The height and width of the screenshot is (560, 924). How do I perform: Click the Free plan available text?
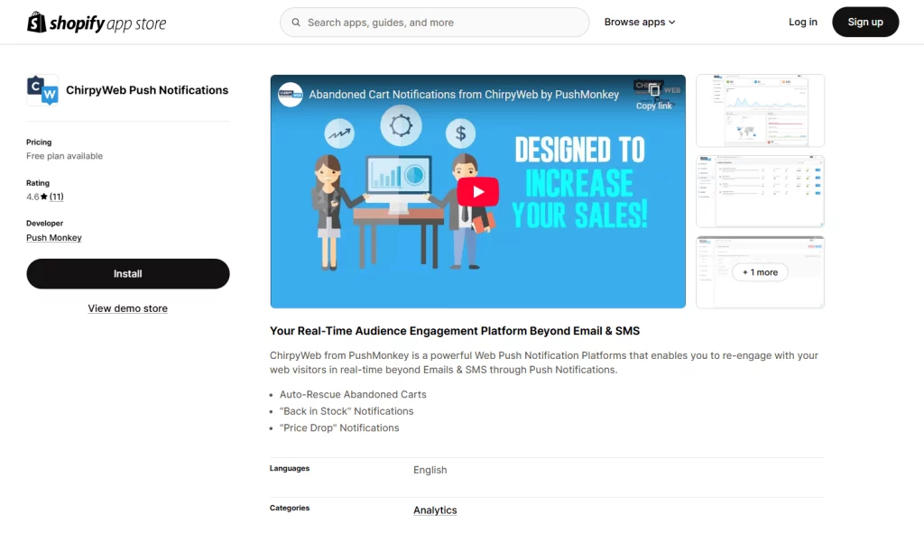pos(64,156)
